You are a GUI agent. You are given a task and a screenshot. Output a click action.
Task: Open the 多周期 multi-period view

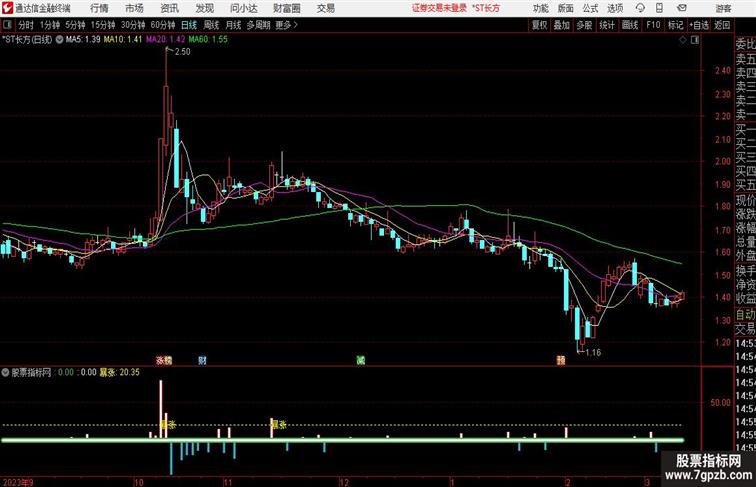click(258, 25)
